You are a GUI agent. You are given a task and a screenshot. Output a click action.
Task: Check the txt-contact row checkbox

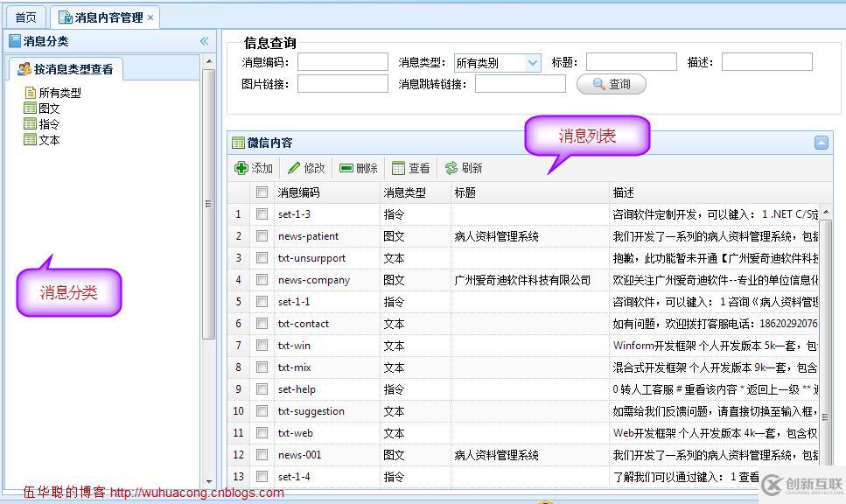point(262,323)
